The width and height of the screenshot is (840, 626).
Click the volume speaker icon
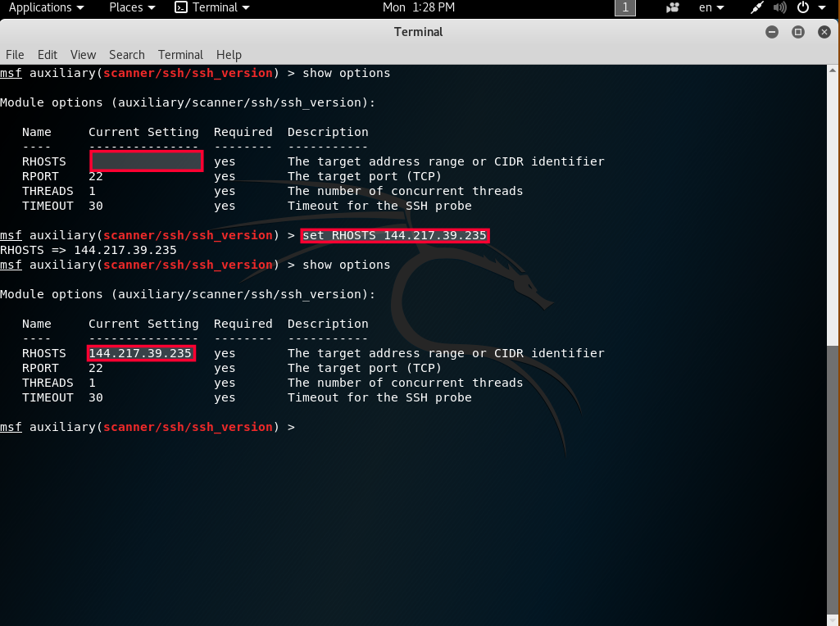779,7
